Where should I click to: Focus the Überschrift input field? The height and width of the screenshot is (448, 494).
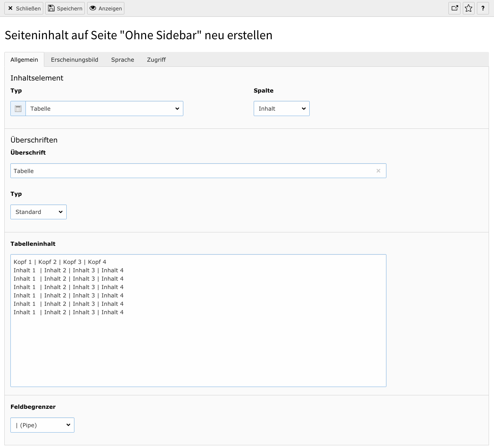pos(198,171)
